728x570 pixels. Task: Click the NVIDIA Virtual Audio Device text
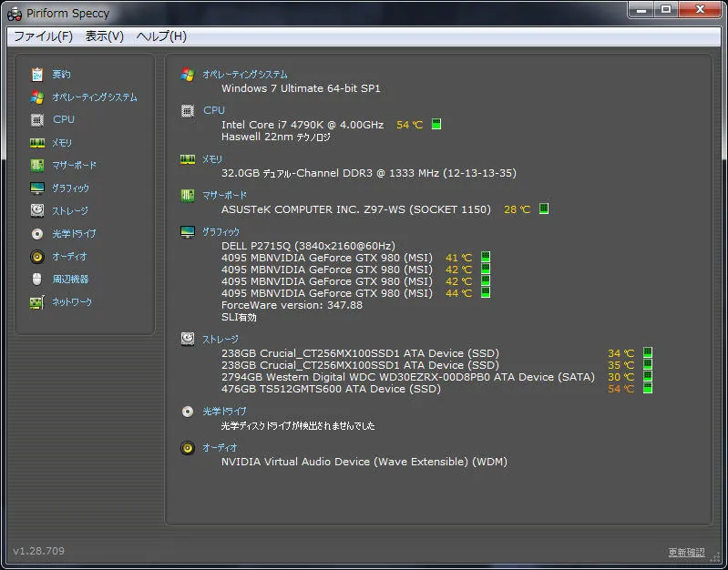point(364,462)
